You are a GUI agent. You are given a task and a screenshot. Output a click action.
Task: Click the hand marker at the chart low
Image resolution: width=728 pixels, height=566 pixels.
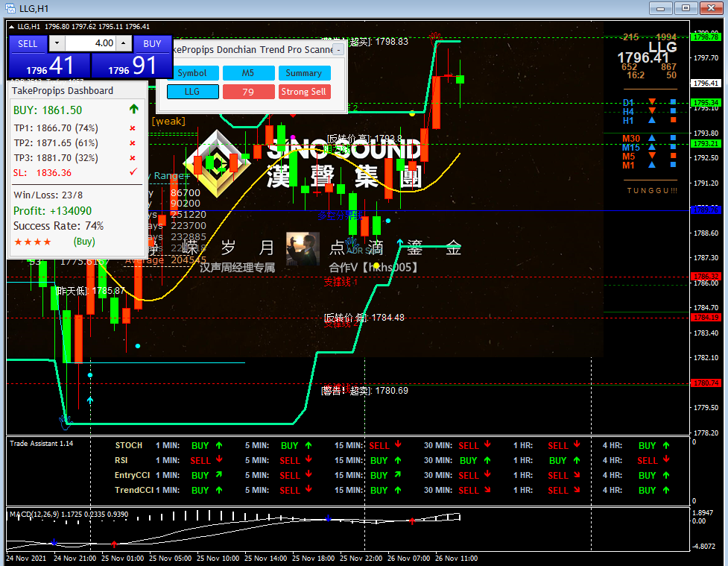tap(65, 421)
